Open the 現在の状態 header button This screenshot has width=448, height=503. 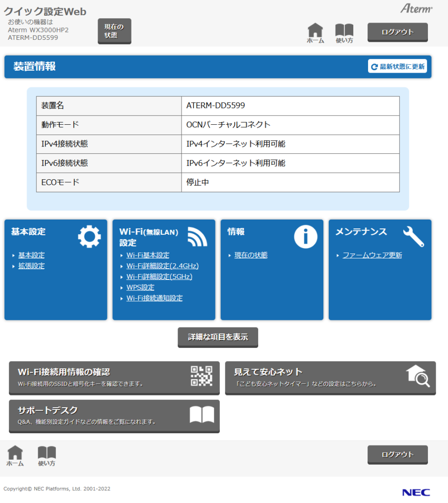[114, 31]
